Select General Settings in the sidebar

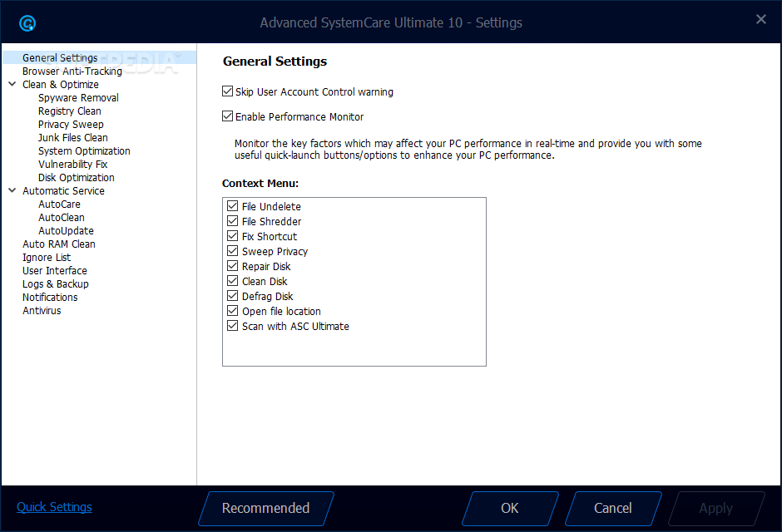pyautogui.click(x=60, y=58)
